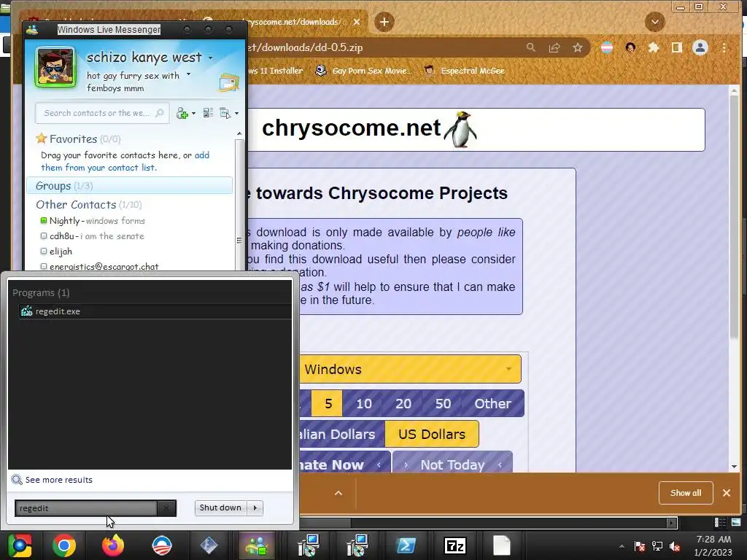Open Chrome profile avatar button
The width and height of the screenshot is (747, 560).
[700, 47]
